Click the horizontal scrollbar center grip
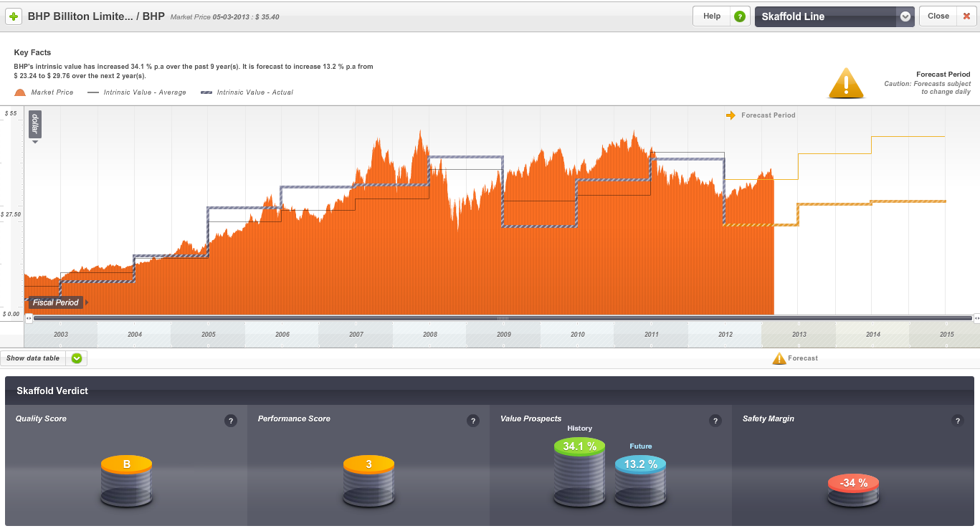This screenshot has width=980, height=531. 503,318
